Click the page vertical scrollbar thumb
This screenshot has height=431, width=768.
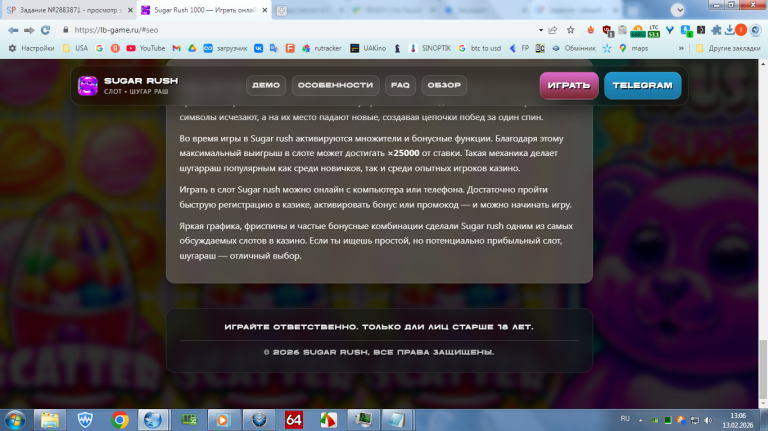pos(763,369)
